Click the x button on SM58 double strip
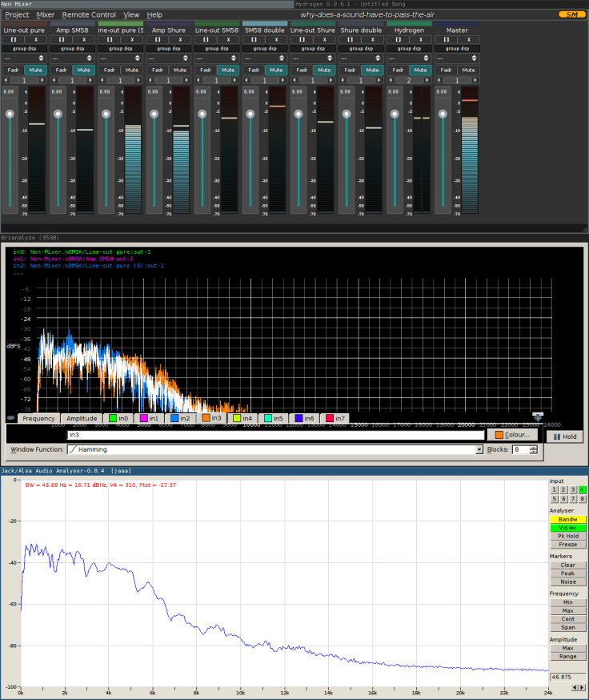589x700 pixels. (x=277, y=39)
